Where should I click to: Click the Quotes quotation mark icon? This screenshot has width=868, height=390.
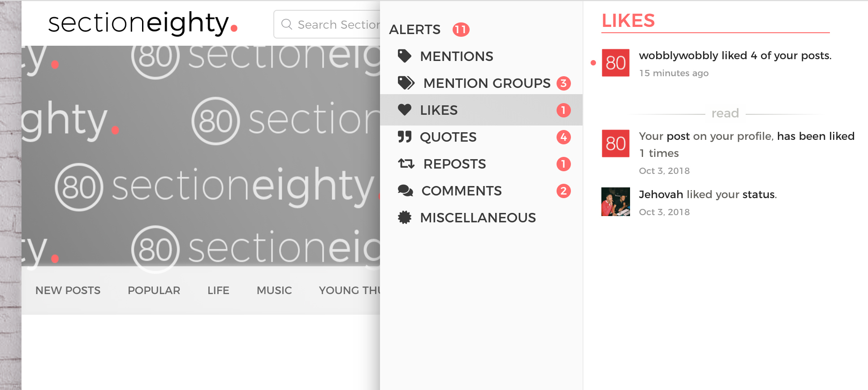405,137
